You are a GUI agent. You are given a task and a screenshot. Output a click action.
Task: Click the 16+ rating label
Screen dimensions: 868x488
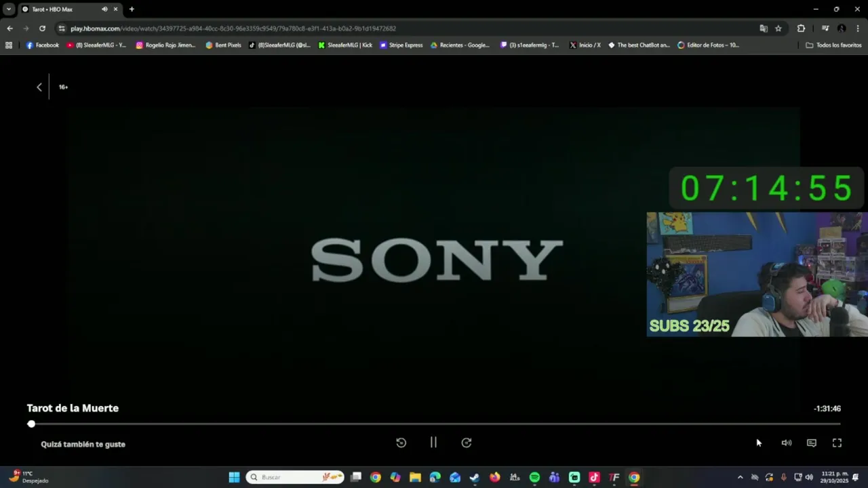[63, 87]
